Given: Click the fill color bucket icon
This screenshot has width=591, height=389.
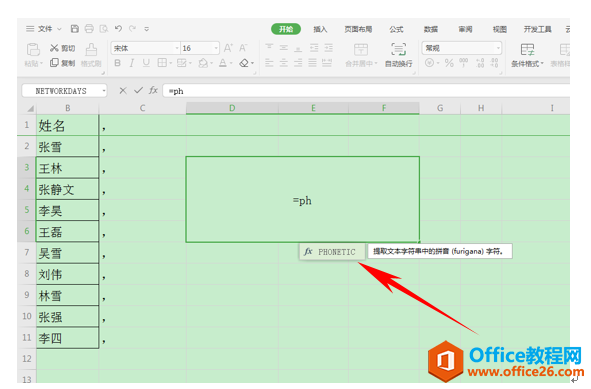Looking at the screenshot, I should pyautogui.click(x=203, y=63).
